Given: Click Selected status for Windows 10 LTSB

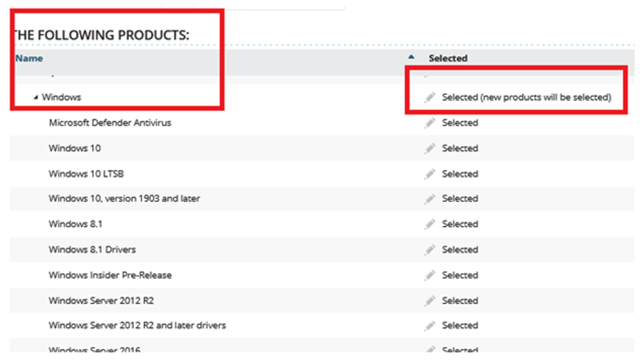Looking at the screenshot, I should [x=460, y=174].
